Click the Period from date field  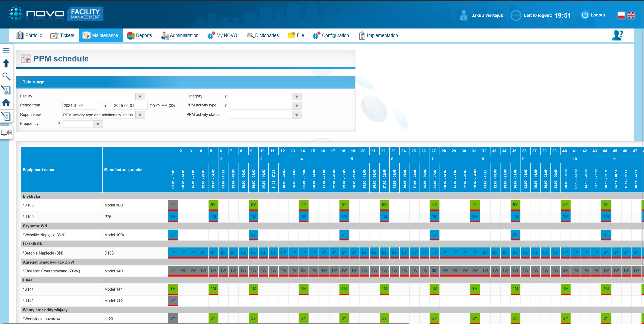point(79,106)
